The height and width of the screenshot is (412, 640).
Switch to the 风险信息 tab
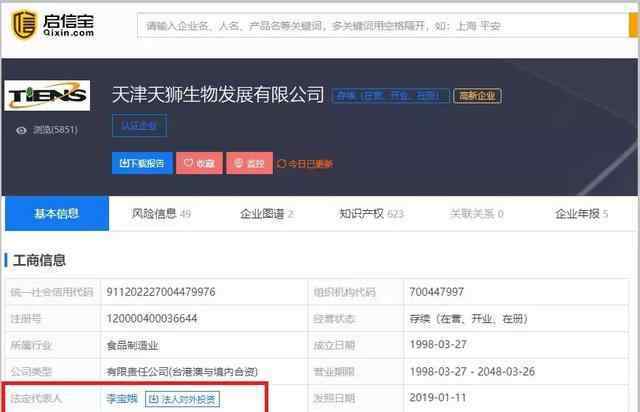pyautogui.click(x=160, y=214)
